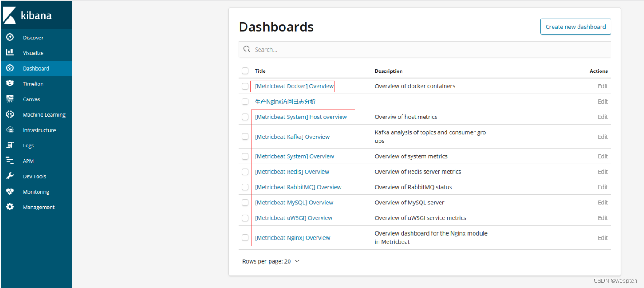The image size is (644, 288).
Task: Click Create new dashboard button
Action: 575,27
